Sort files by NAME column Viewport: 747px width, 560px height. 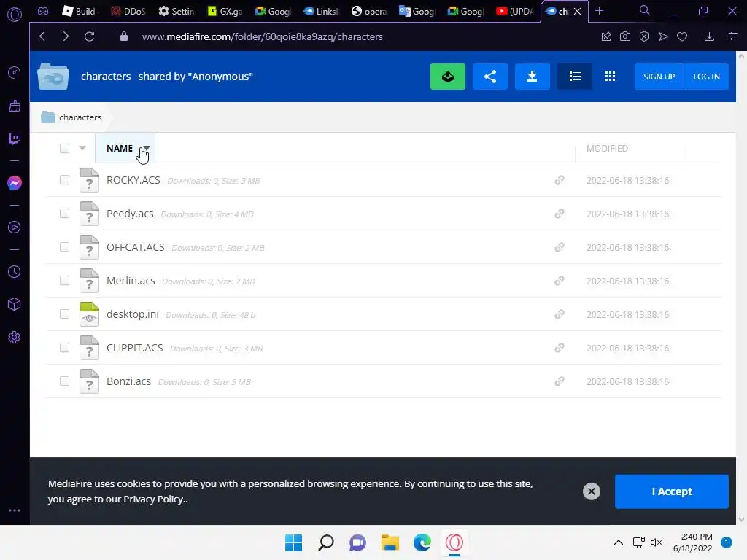tap(125, 148)
